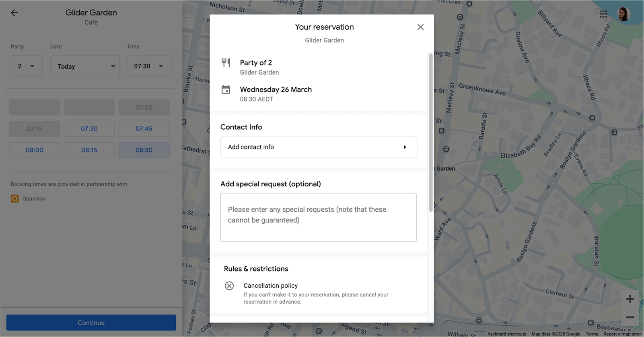Choose the 08:15 time slot
This screenshot has width=644, height=337.
[x=89, y=150]
